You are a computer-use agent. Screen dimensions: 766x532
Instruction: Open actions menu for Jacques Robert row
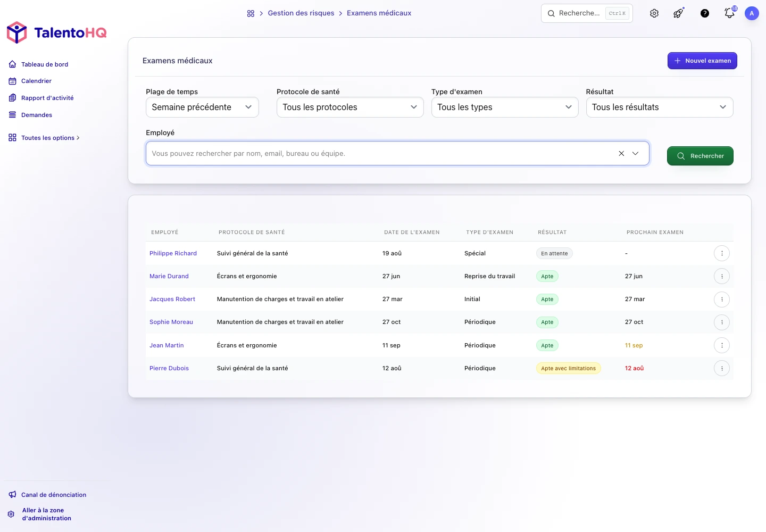[722, 299]
